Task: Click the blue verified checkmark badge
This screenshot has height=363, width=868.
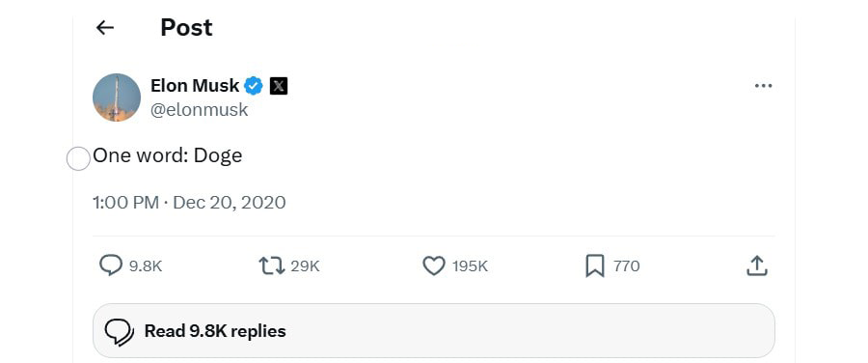Action: (x=254, y=86)
